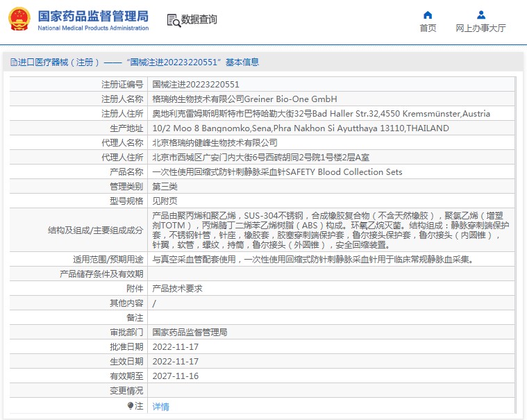
Task: Click the 其他内容 row label
Action: point(126,303)
